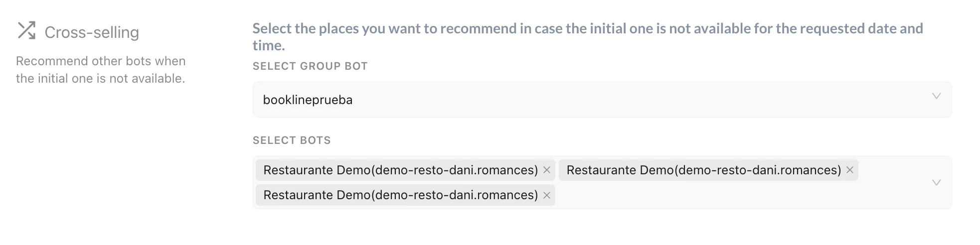
Task: Select the first Restaurante Demo tag label
Action: [x=401, y=170]
